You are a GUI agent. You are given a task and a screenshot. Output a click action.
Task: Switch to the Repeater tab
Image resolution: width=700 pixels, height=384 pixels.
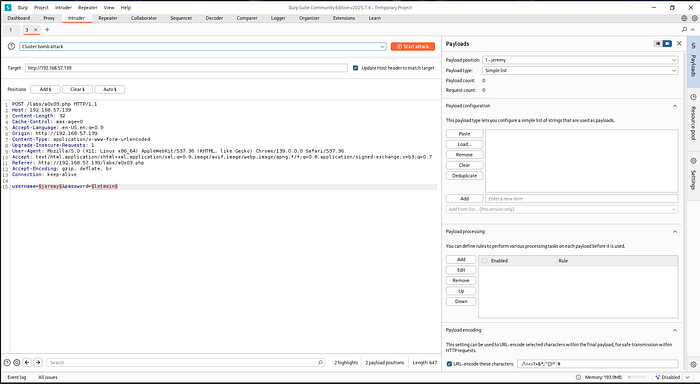(x=108, y=18)
